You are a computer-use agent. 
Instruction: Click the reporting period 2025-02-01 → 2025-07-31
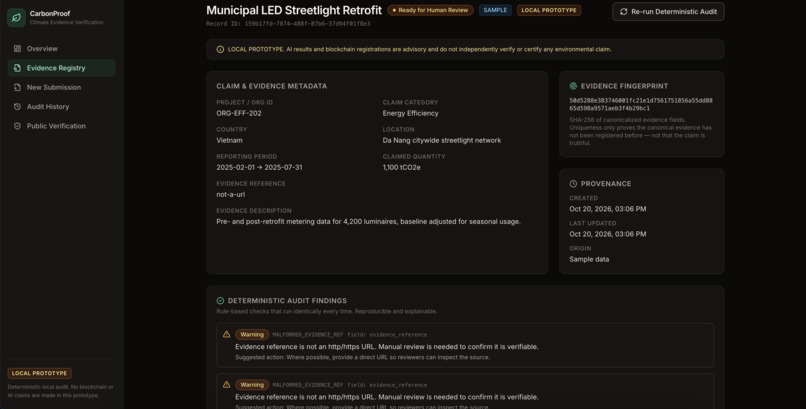(x=259, y=168)
